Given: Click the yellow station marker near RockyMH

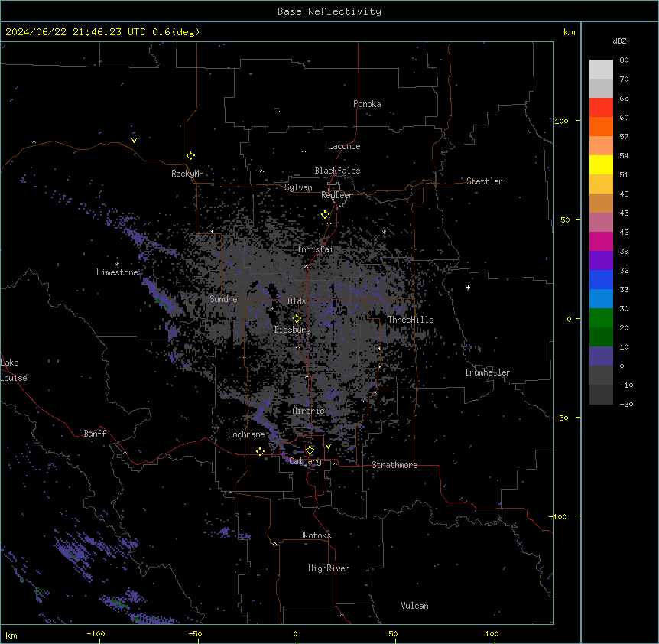Looking at the screenshot, I should pos(191,156).
